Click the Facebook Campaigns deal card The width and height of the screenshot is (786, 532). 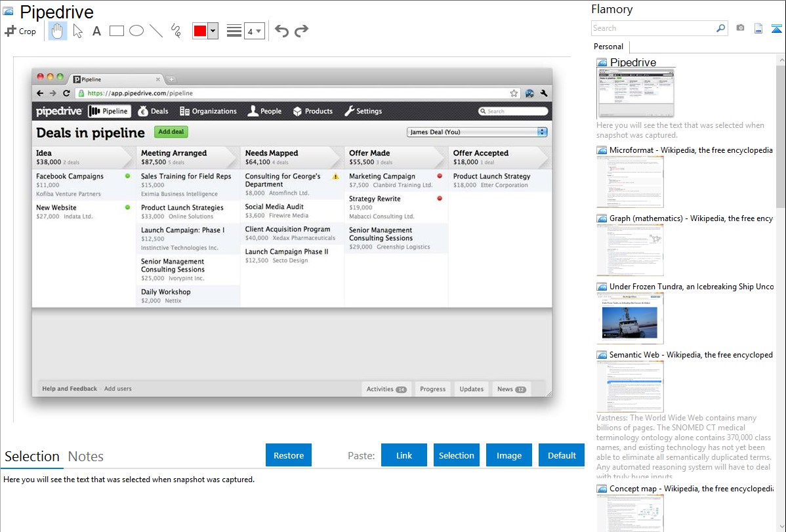click(83, 184)
